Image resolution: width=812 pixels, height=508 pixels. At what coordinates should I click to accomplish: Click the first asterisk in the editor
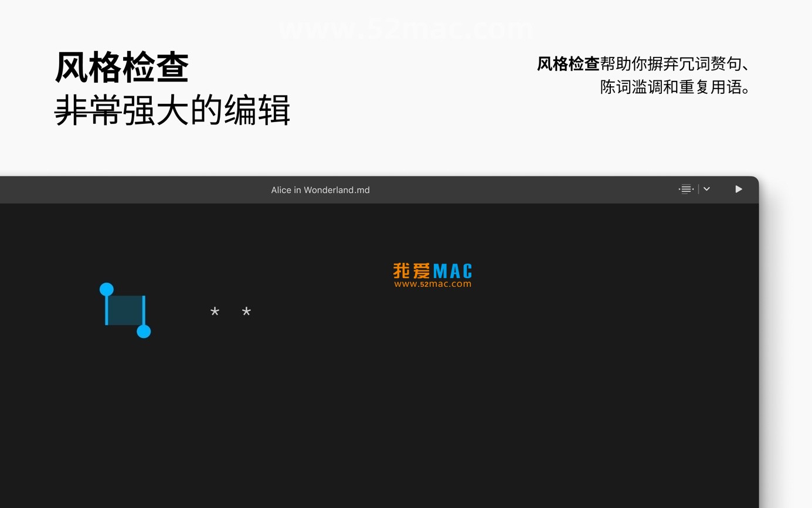[x=215, y=312]
